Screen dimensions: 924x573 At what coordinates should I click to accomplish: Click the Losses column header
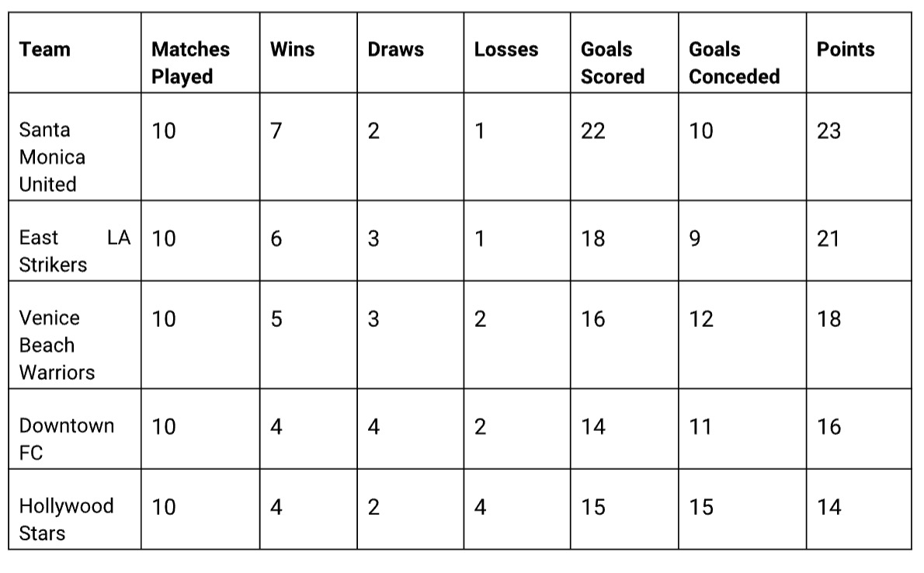[x=505, y=50]
